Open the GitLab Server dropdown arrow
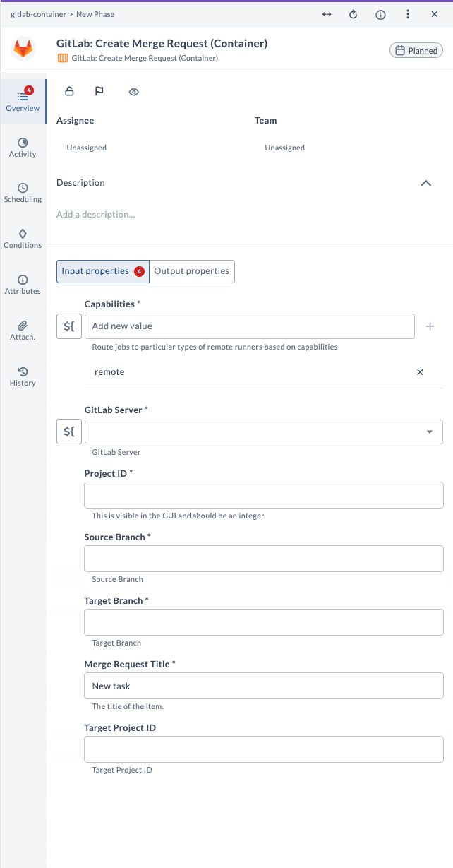Image resolution: width=453 pixels, height=868 pixels. click(x=430, y=432)
